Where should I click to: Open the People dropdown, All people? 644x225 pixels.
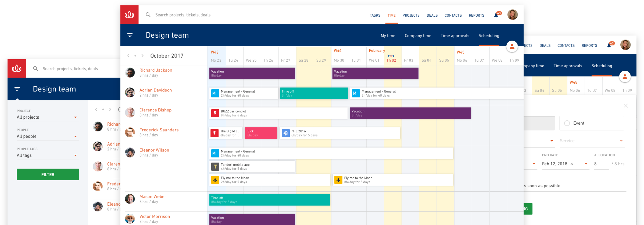pyautogui.click(x=48, y=136)
